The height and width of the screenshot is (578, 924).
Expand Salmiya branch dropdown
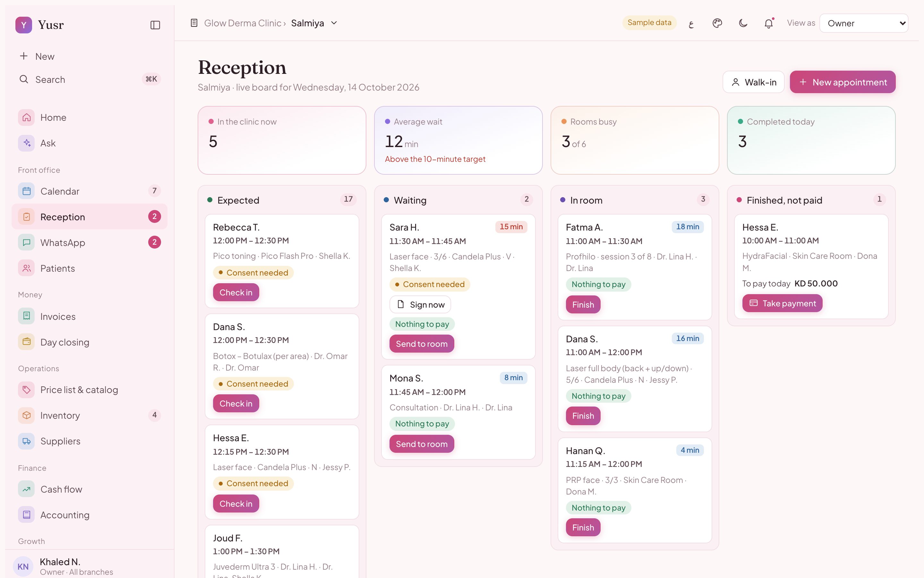coord(314,23)
